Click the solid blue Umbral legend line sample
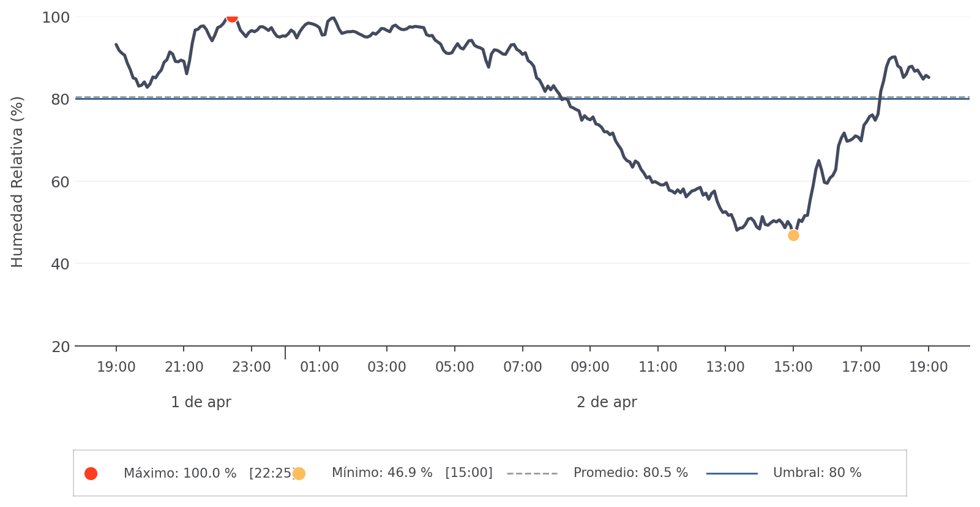 pyautogui.click(x=731, y=473)
